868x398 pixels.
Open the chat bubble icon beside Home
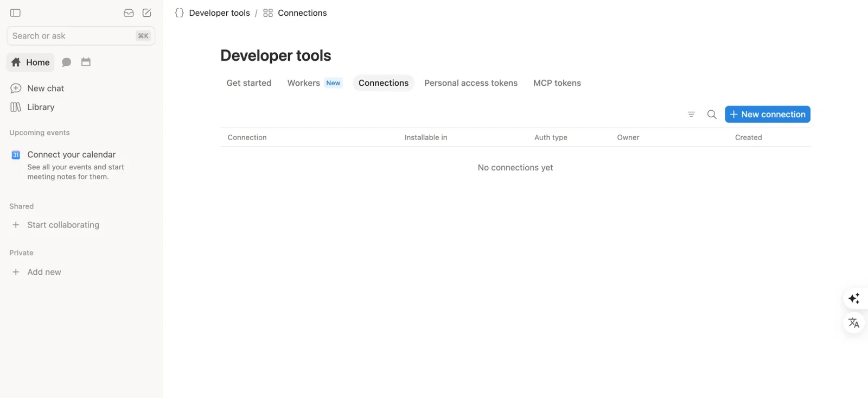click(x=67, y=62)
